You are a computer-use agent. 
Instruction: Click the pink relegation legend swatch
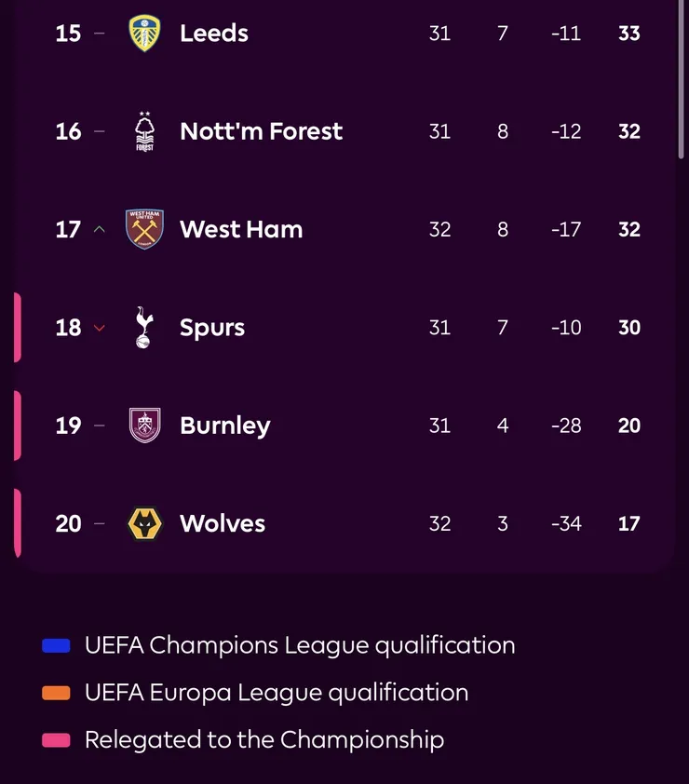[56, 740]
